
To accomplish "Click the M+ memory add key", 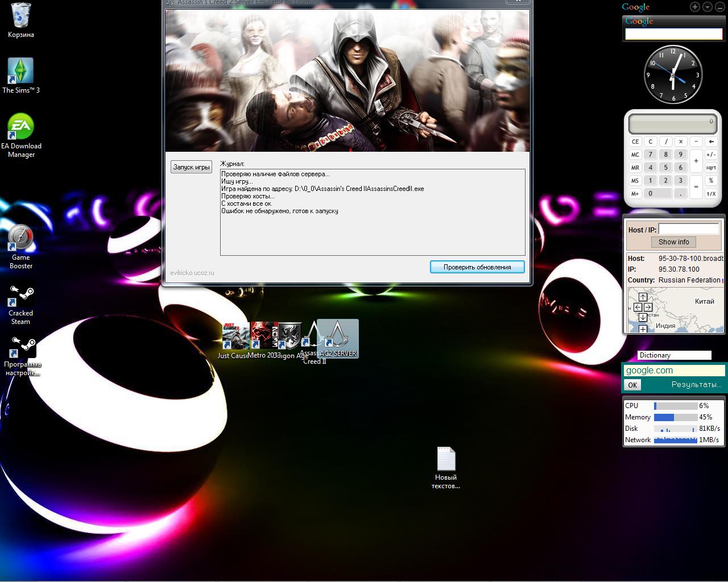I will [x=635, y=193].
